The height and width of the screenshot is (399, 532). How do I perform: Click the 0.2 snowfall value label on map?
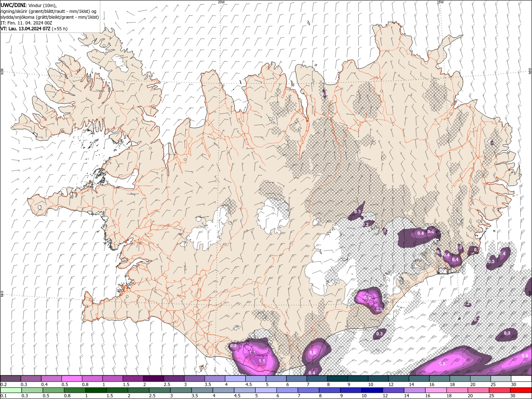point(366,224)
